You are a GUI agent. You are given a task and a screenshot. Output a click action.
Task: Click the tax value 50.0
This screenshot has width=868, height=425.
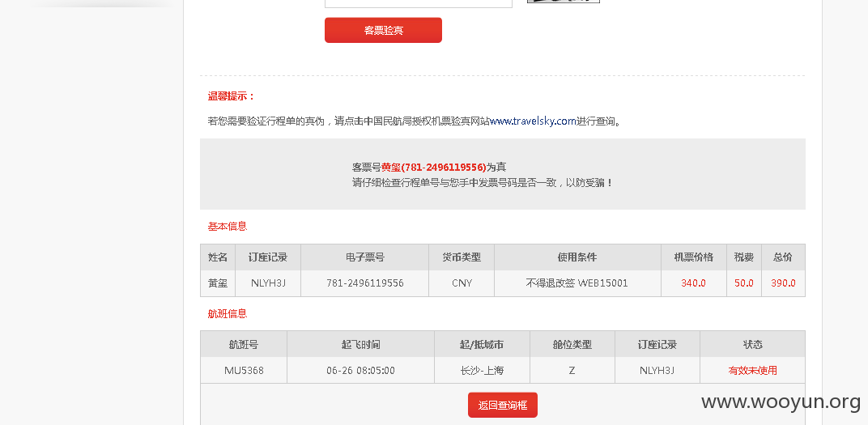(x=744, y=283)
